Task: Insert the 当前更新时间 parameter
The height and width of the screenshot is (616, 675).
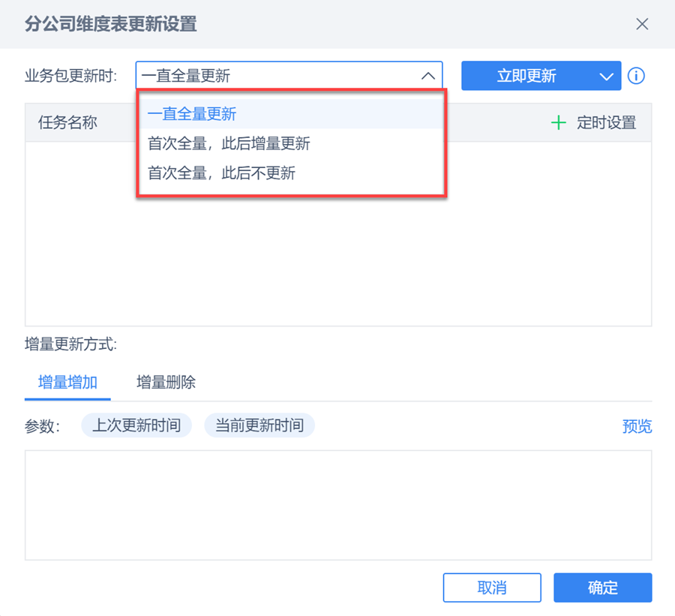Action: click(259, 425)
